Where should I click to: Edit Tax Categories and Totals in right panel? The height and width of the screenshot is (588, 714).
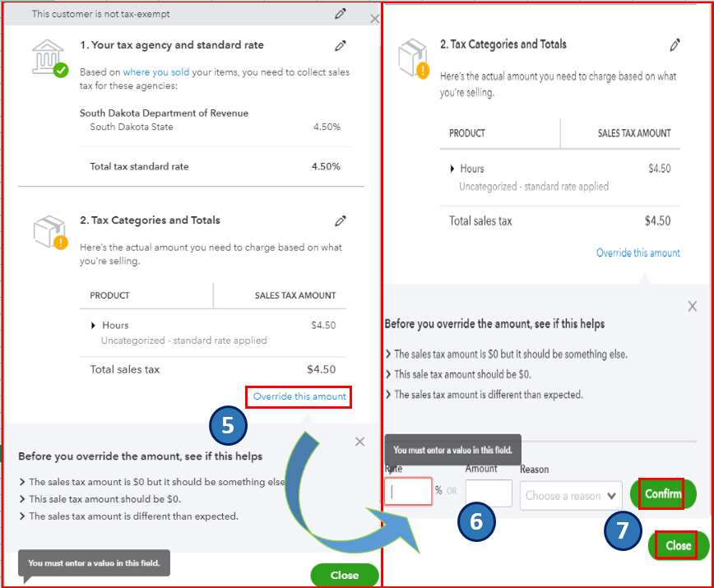675,44
